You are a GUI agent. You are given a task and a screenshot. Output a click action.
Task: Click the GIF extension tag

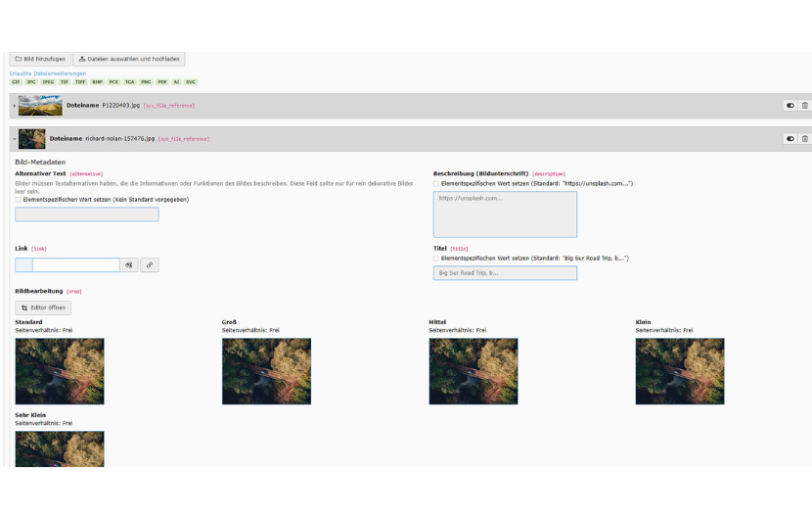point(16,82)
